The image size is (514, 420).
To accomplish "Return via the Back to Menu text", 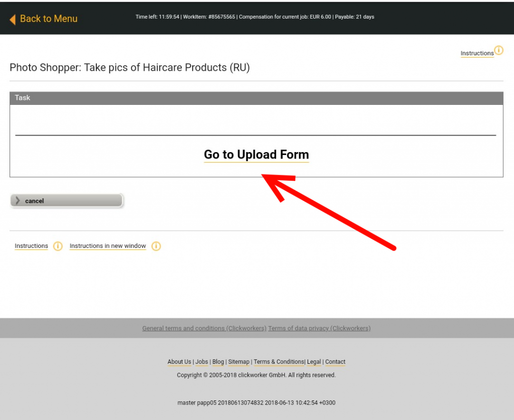I will pyautogui.click(x=49, y=19).
